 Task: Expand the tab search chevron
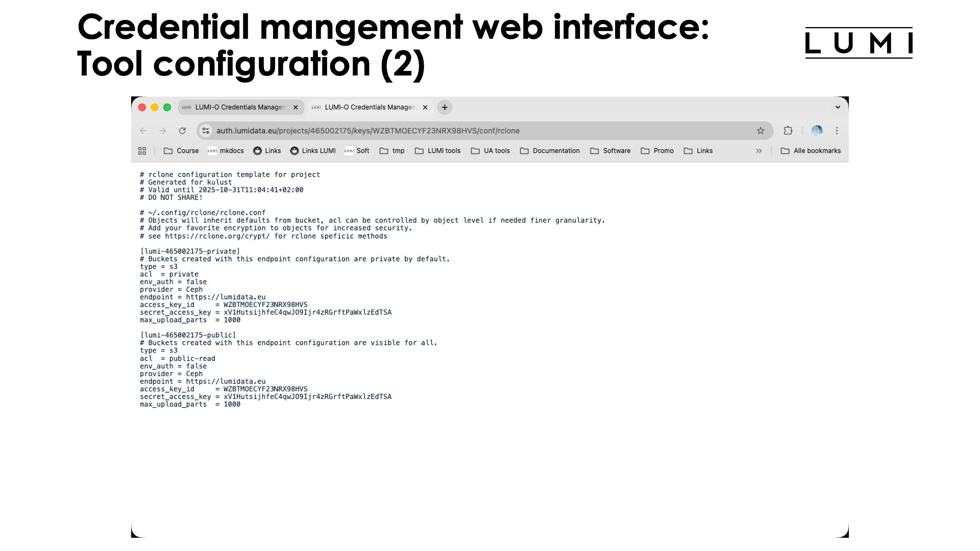coord(837,107)
